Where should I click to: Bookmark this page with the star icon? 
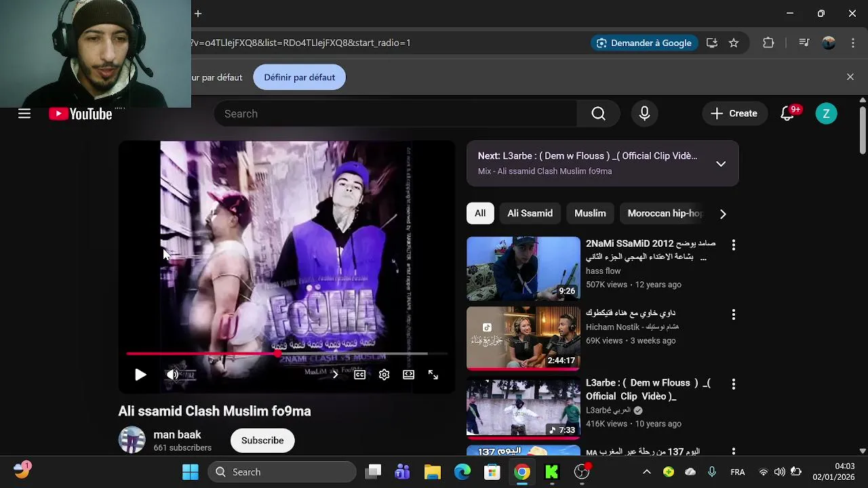point(734,43)
